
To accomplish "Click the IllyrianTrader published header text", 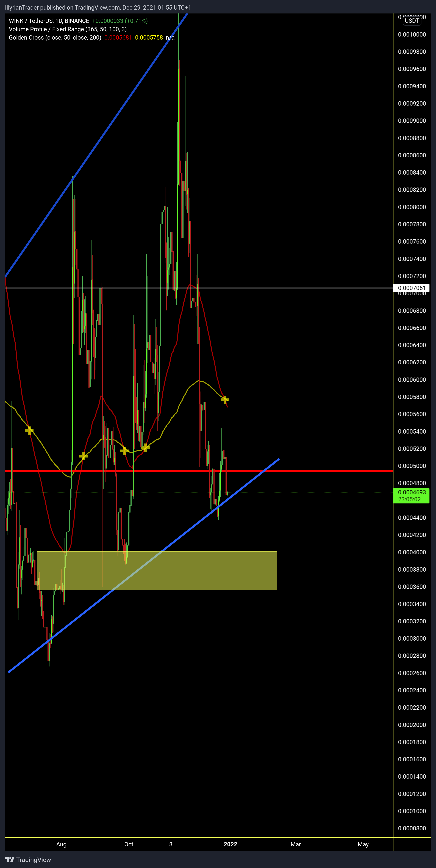I will [98, 7].
